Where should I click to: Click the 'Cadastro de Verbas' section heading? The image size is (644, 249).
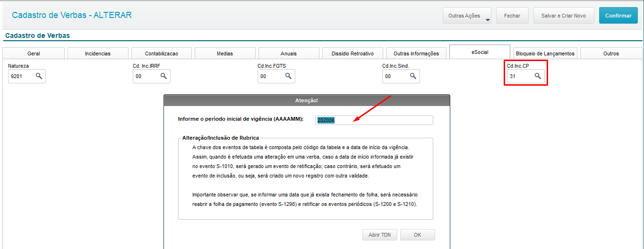(37, 36)
